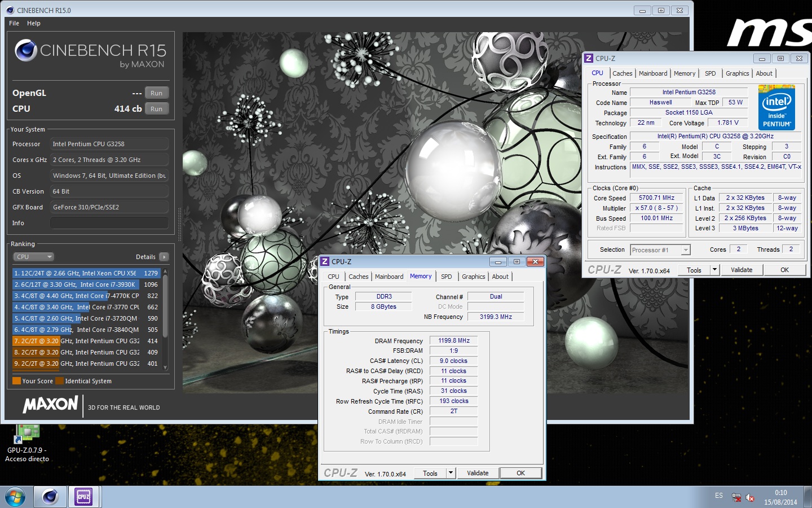
Task: Click the volume tray icon
Action: (x=750, y=497)
